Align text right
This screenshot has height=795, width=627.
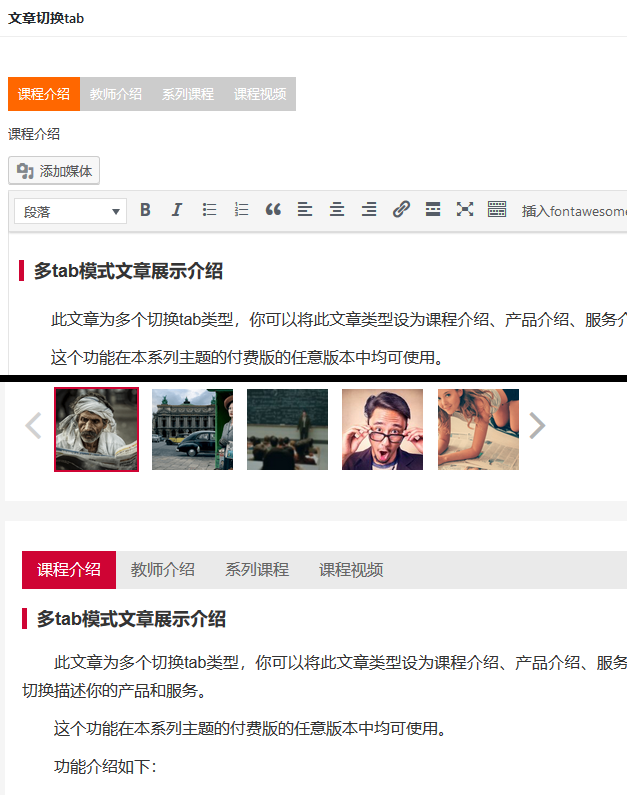369,209
